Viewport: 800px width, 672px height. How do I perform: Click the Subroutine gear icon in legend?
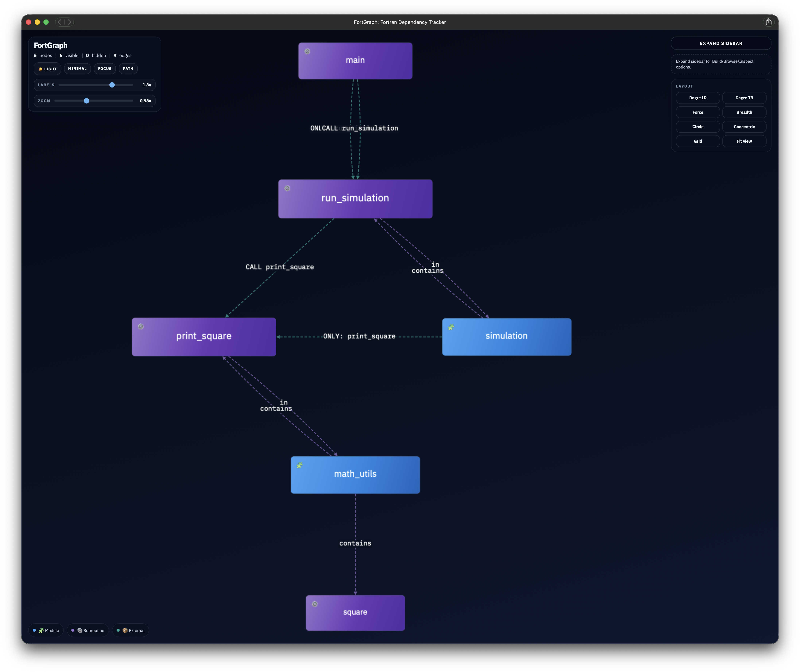point(80,631)
